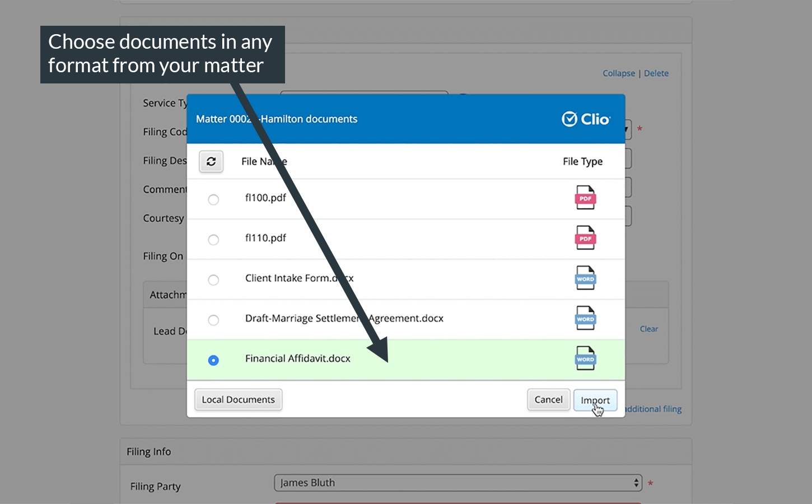Click the Financial Affidavit.docx file name

[297, 359]
